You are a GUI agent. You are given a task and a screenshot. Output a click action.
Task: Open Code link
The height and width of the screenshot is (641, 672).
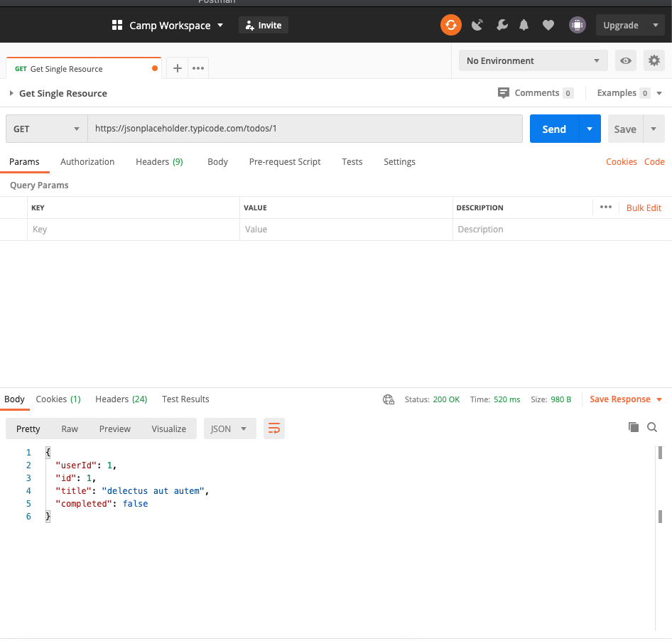pyautogui.click(x=654, y=161)
